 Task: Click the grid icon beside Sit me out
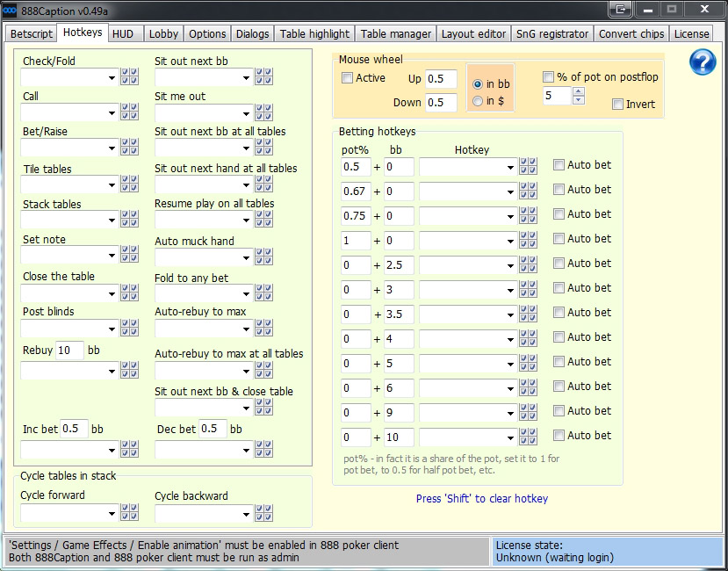[263, 112]
